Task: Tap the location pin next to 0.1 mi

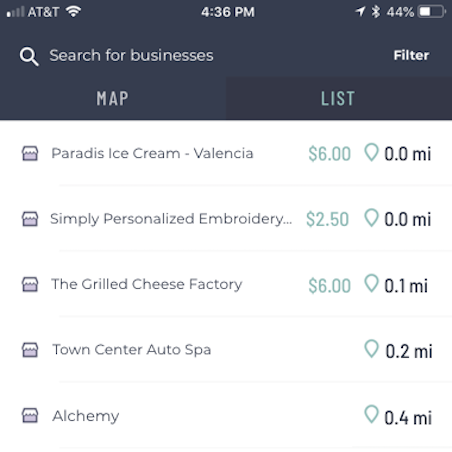Action: click(x=371, y=283)
